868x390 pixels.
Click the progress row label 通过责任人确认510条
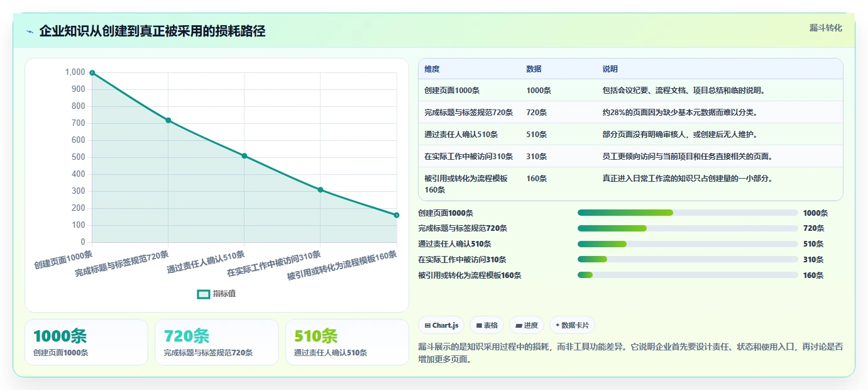click(454, 244)
